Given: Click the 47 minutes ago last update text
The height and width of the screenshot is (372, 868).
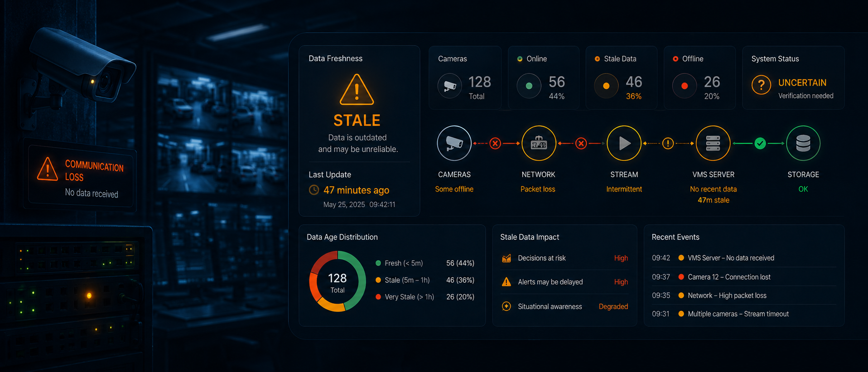Looking at the screenshot, I should click(356, 190).
